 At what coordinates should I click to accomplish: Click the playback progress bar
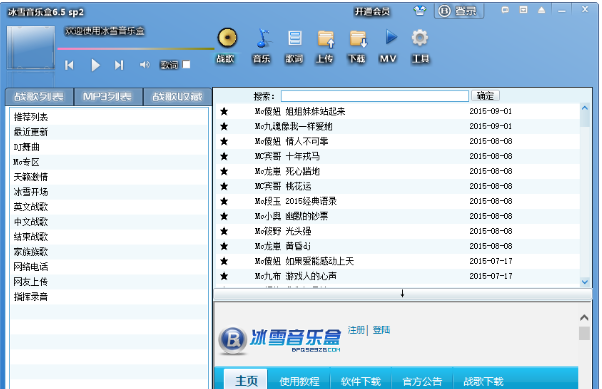point(136,49)
